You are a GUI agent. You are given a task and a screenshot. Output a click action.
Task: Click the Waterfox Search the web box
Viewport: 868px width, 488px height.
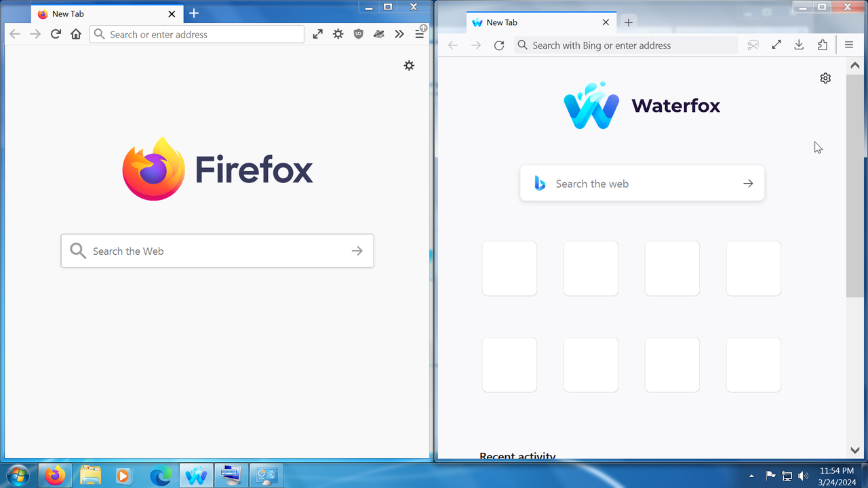coord(642,183)
